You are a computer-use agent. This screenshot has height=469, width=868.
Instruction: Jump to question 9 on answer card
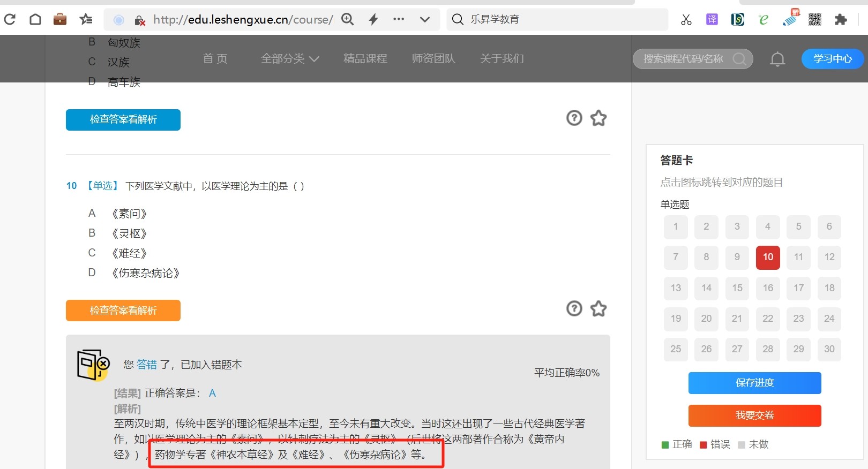737,257
